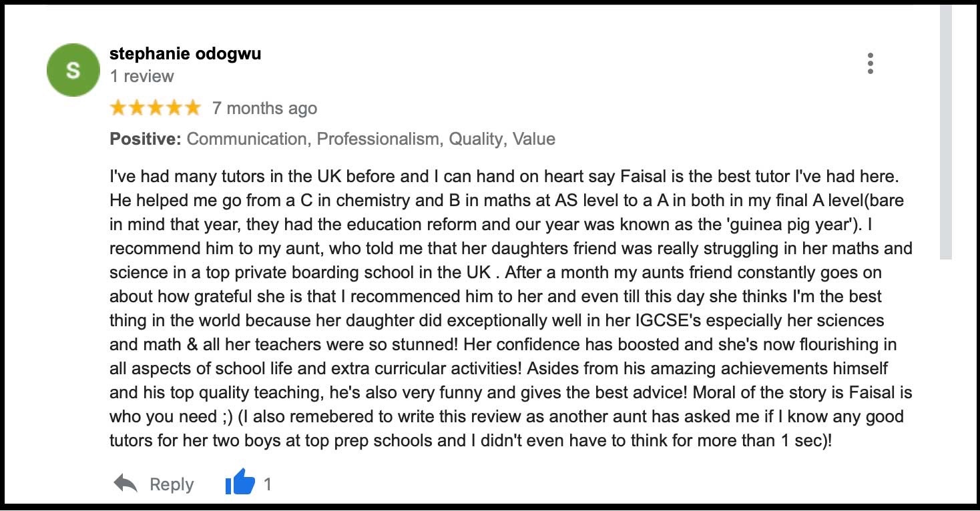The height and width of the screenshot is (511, 980).
Task: Click the '1 review' link under the name
Action: (142, 76)
